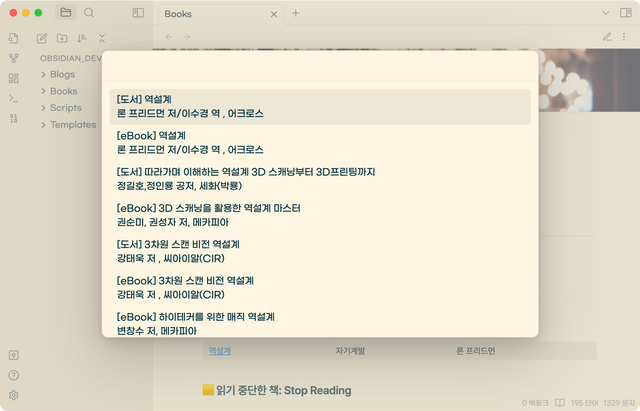Viewport: 640px width, 411px height.
Task: Click backlinks count in status bar
Action: tap(535, 403)
